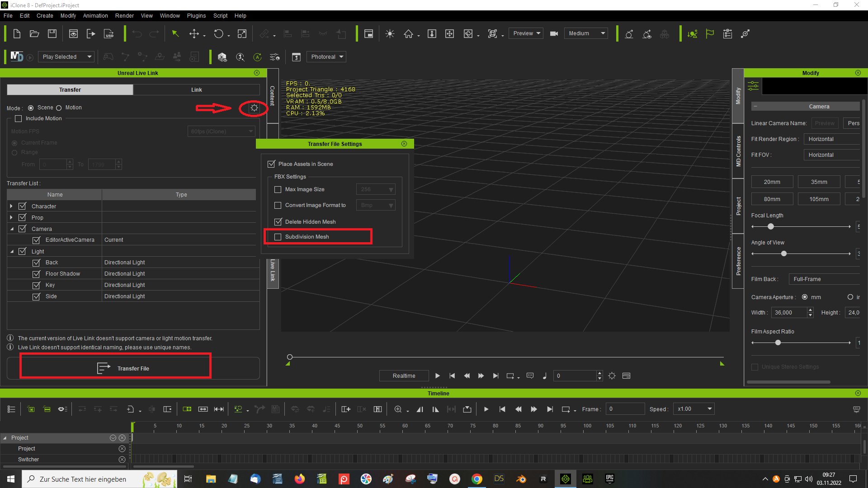
Task: Open the Realtime playback mode dropdown
Action: [x=404, y=376]
